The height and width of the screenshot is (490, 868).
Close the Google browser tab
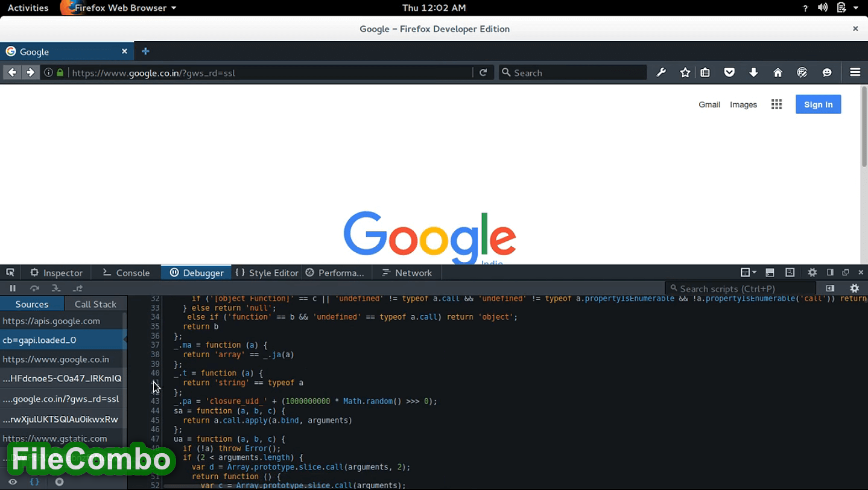(124, 51)
